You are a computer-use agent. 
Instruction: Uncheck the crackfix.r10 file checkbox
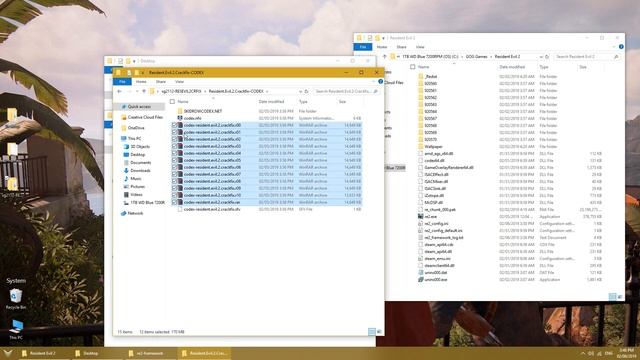(174, 195)
